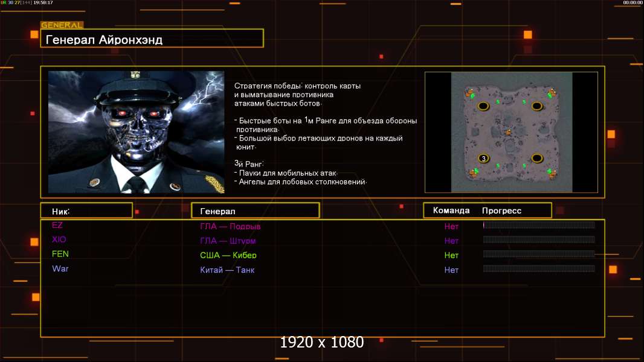Click the 'Ник:' column header

[x=86, y=211]
